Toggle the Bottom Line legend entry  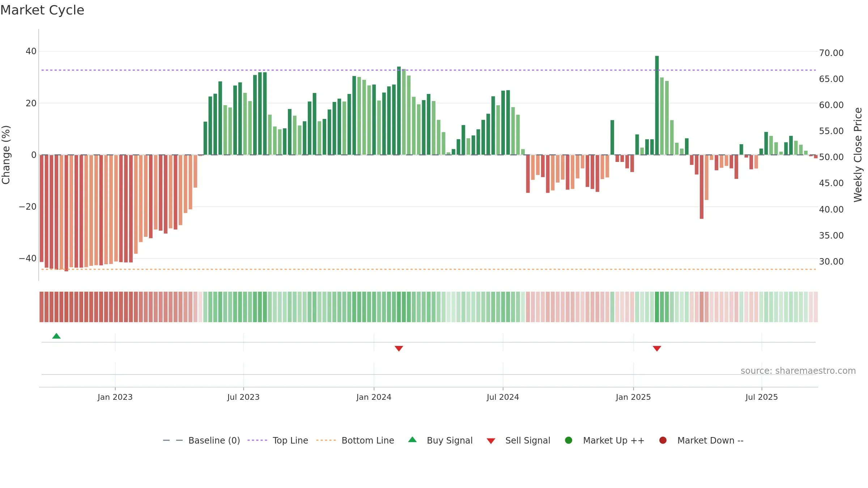[355, 440]
